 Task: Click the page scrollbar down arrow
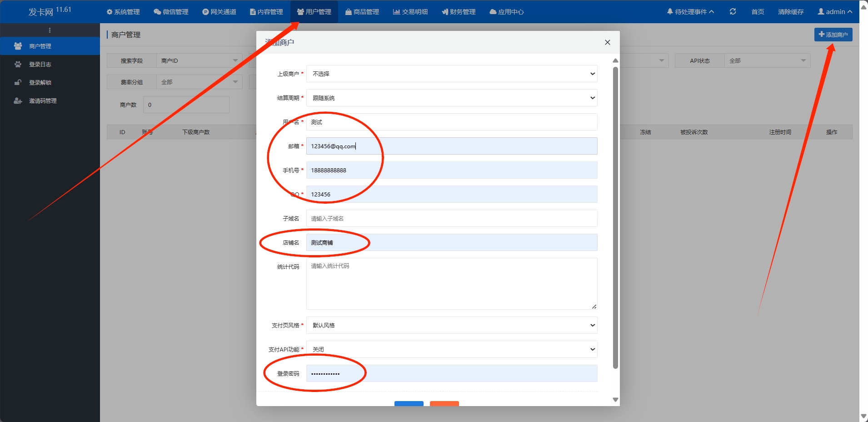point(863,416)
